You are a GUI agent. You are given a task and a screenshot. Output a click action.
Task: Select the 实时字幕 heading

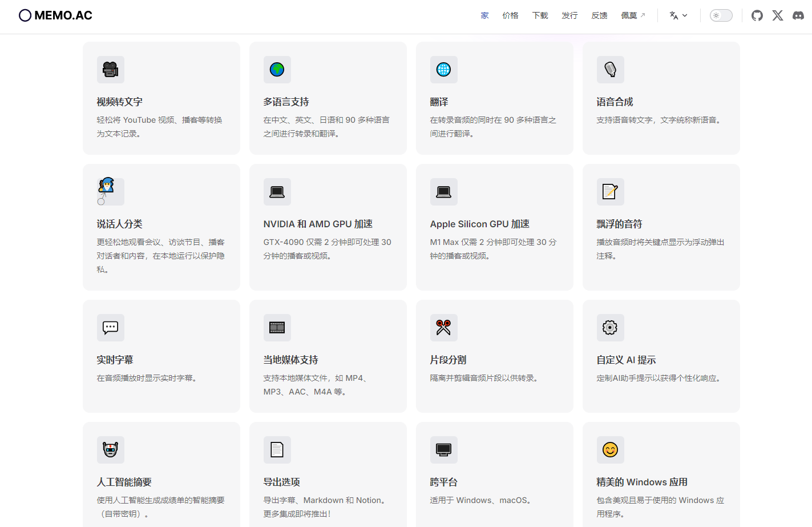coord(115,360)
